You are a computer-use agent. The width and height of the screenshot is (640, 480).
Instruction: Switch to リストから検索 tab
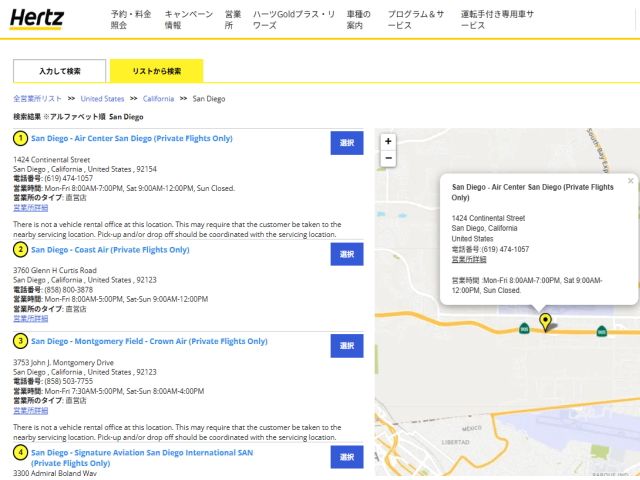(156, 71)
